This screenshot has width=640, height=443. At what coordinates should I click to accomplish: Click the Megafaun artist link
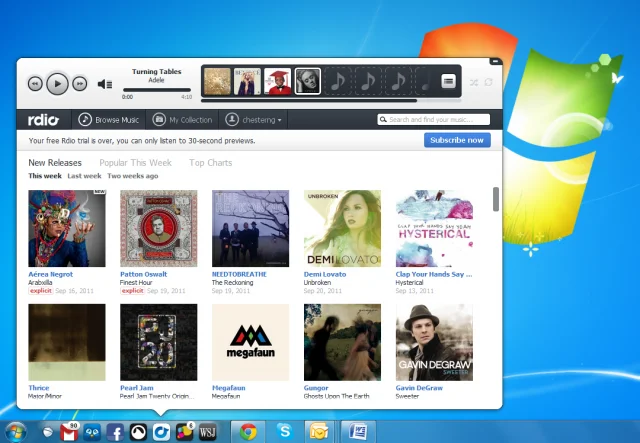[229, 388]
